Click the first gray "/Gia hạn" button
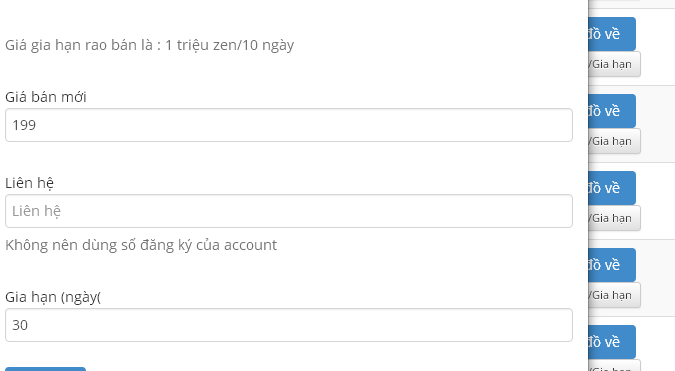675x371 pixels. (614, 64)
